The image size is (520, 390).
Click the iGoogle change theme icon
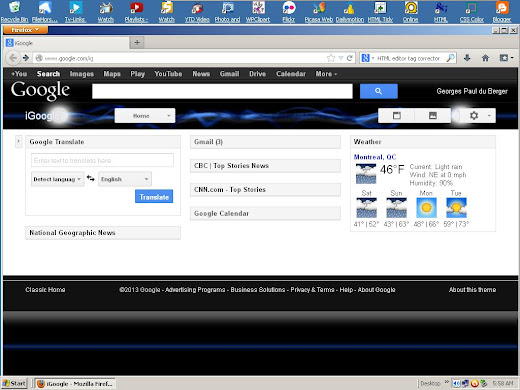click(x=433, y=116)
